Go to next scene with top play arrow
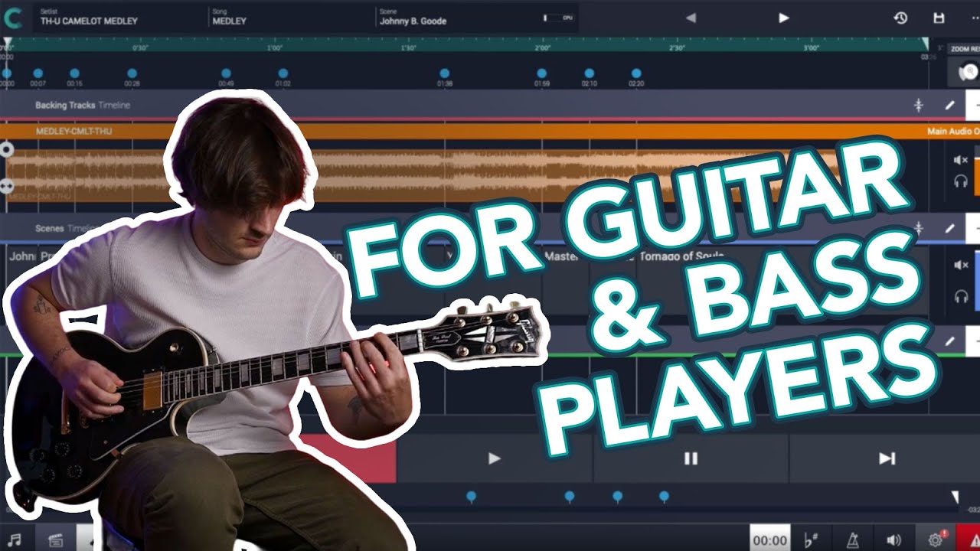Viewport: 980px width, 551px height. click(x=783, y=18)
